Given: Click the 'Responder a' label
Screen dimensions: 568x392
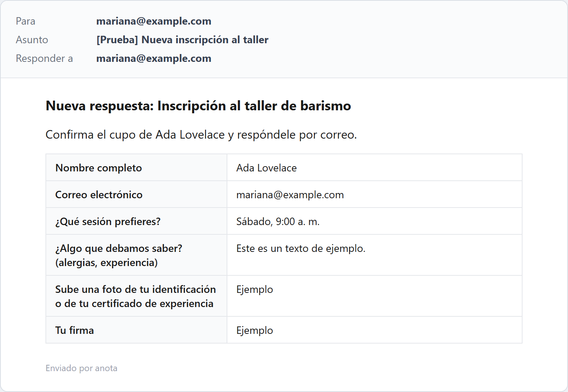Looking at the screenshot, I should (x=44, y=59).
